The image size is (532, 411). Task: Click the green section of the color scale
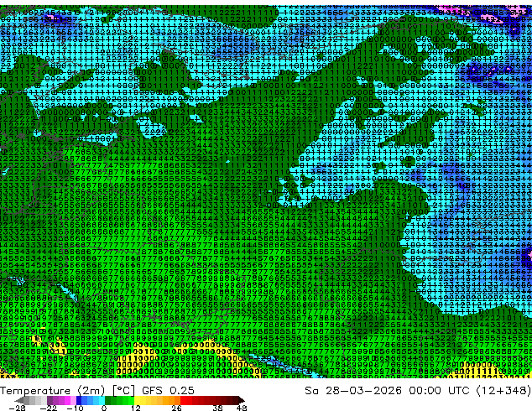click(119, 400)
